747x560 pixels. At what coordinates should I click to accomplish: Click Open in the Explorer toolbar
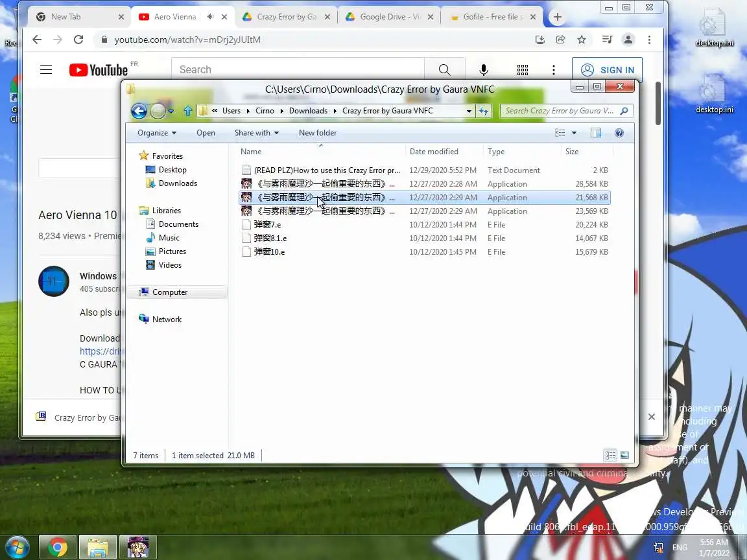[206, 133]
